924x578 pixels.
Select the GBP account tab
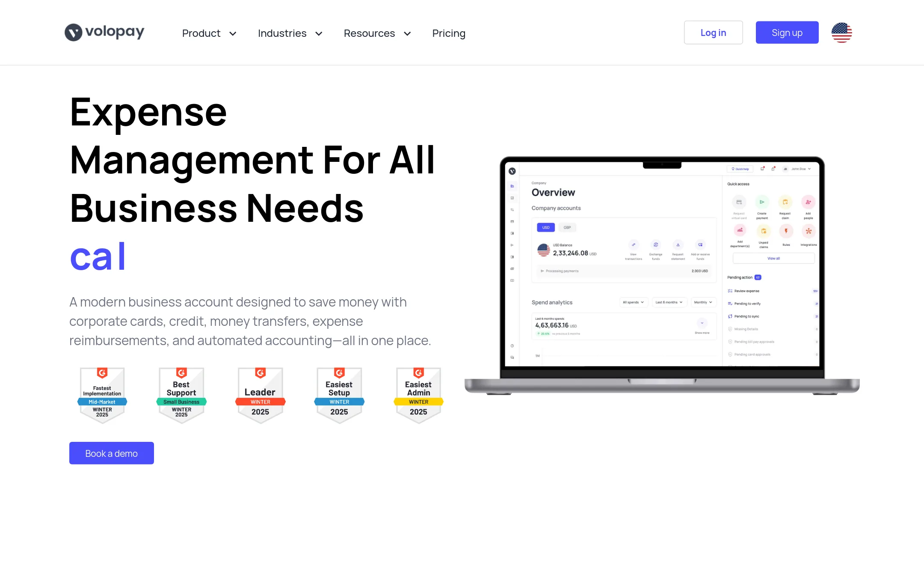pyautogui.click(x=567, y=227)
